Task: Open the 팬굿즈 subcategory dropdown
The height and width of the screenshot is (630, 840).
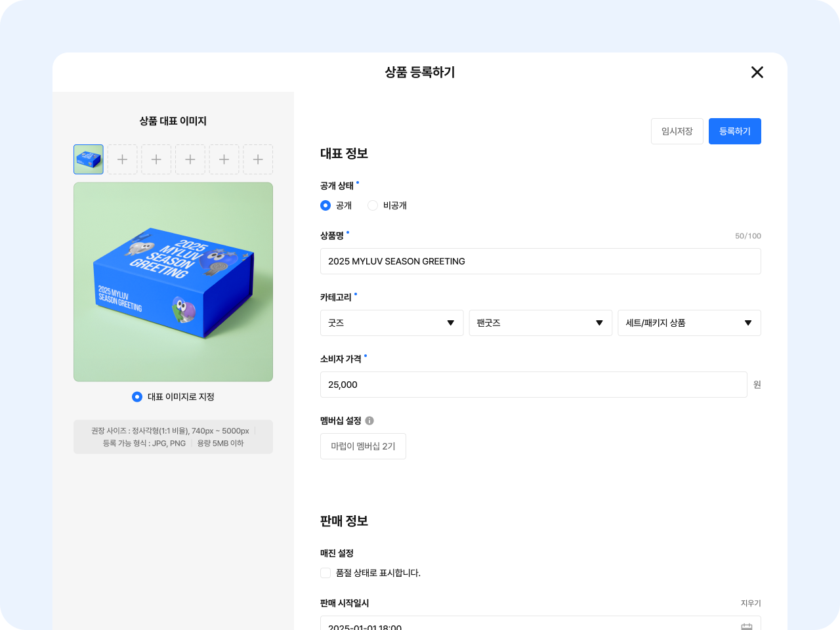Action: 541,323
